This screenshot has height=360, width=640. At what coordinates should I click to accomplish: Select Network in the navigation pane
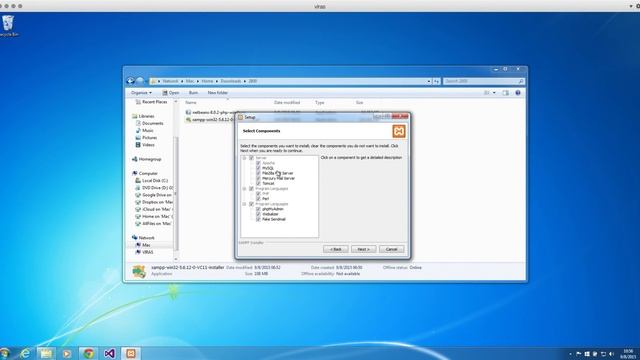(143, 238)
